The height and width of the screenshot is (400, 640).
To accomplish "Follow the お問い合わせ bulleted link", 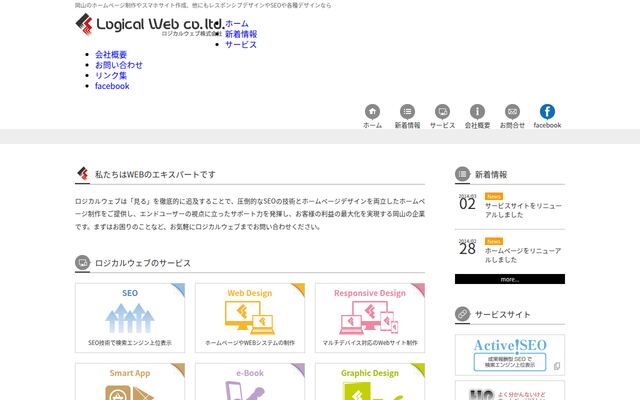I will (119, 65).
